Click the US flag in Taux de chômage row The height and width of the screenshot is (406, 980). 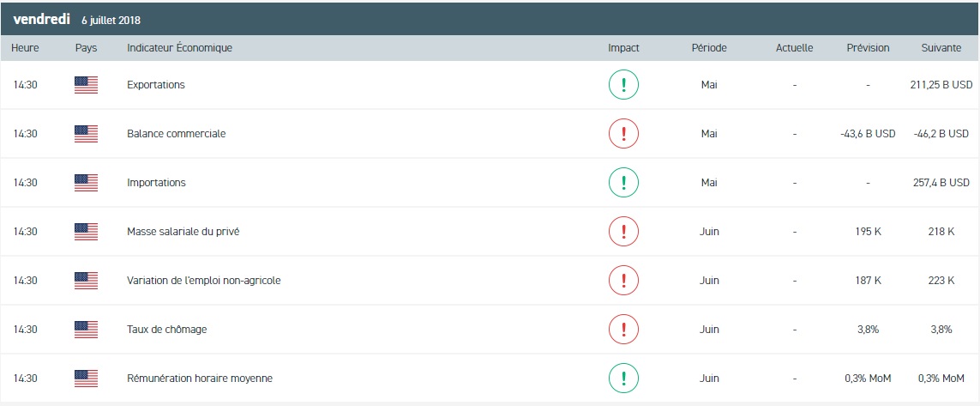click(x=87, y=330)
